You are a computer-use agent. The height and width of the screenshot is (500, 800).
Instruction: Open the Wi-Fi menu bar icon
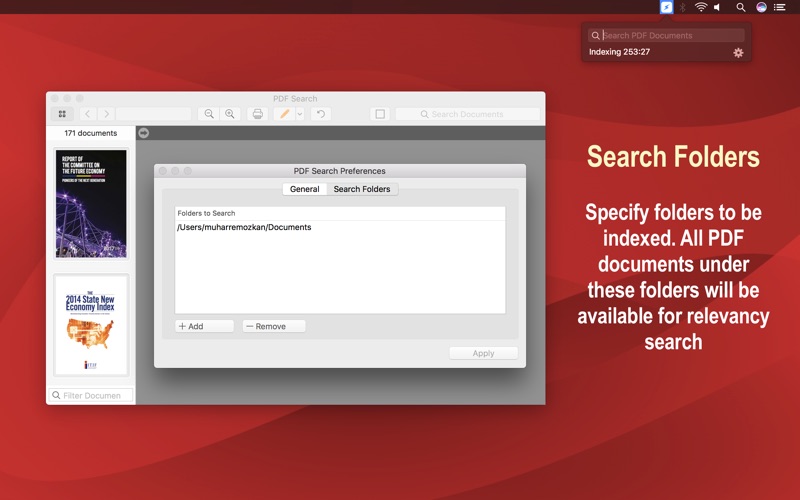701,7
